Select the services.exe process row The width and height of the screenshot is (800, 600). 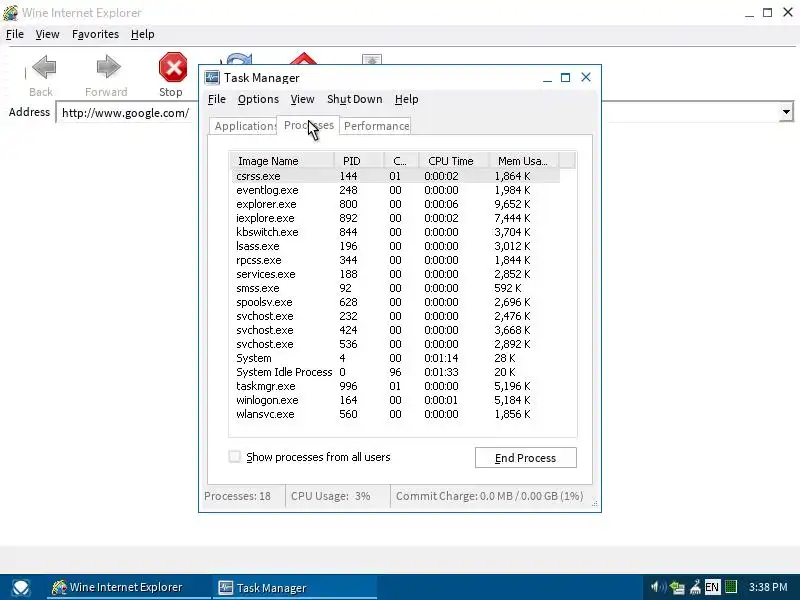(x=396, y=274)
